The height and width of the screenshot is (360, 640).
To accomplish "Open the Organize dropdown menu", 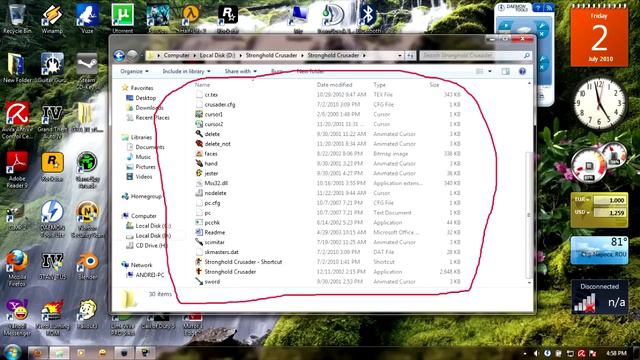I will click(134, 71).
